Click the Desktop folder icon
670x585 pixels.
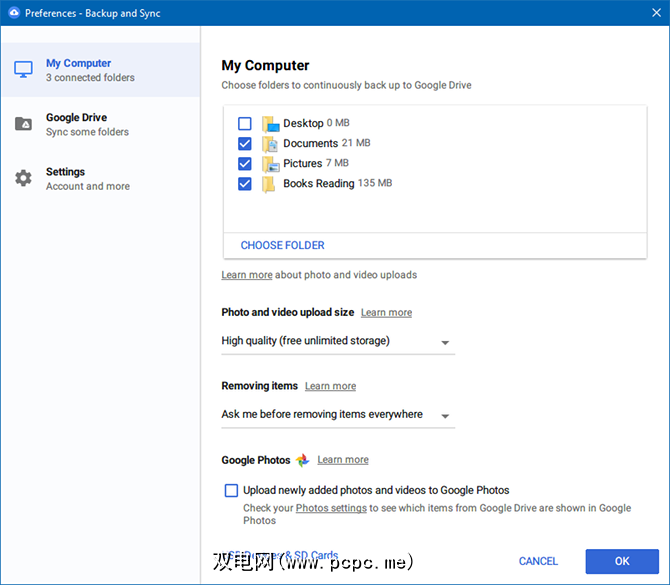coord(269,124)
